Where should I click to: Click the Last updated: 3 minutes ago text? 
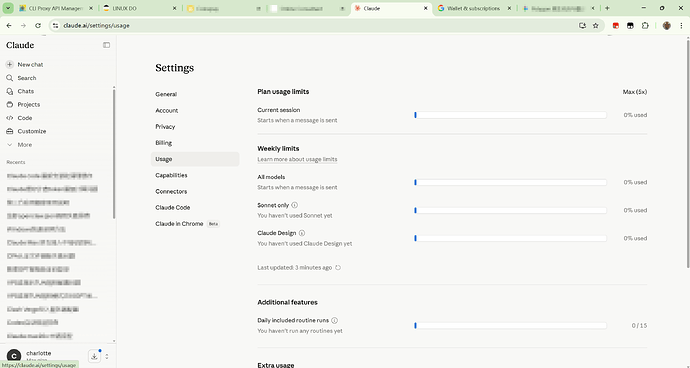pos(294,268)
